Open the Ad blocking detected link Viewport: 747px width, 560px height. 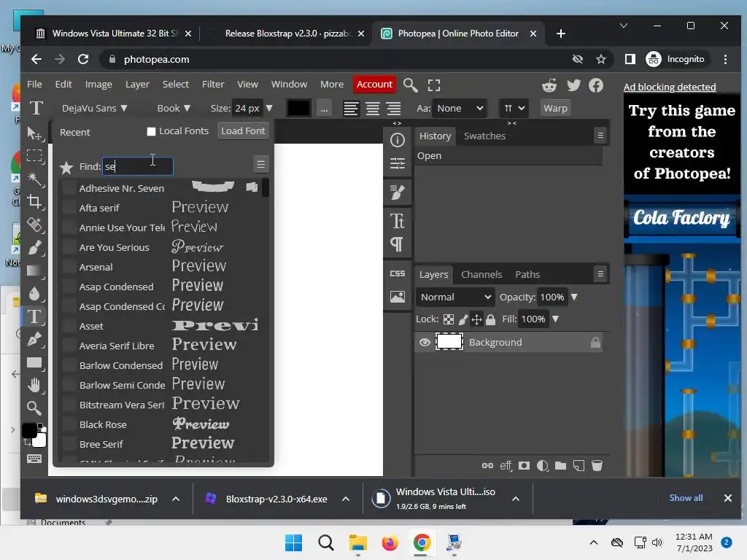pos(670,87)
